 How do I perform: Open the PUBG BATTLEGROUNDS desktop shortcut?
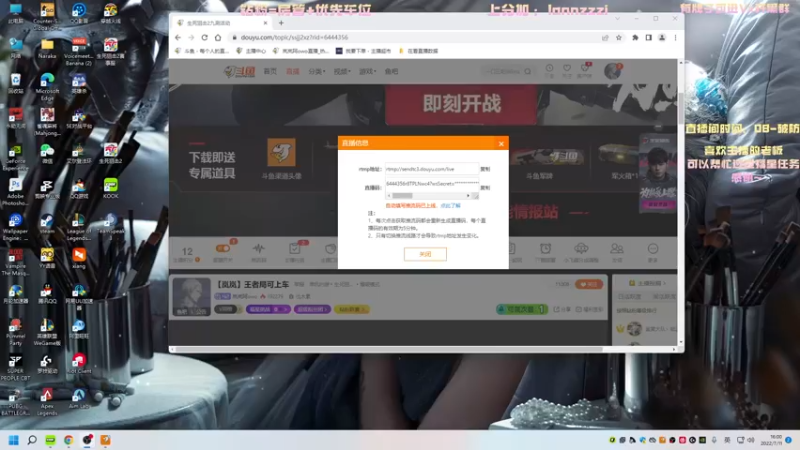[15, 402]
